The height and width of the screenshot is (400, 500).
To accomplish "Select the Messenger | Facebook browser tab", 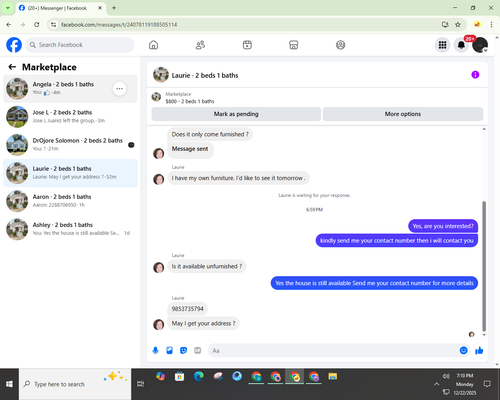I will [x=61, y=8].
